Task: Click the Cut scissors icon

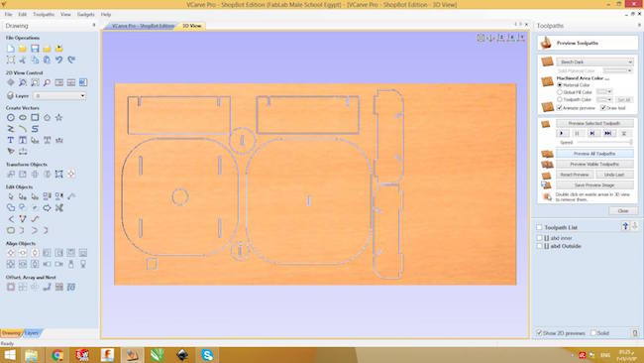Action: click(23, 60)
